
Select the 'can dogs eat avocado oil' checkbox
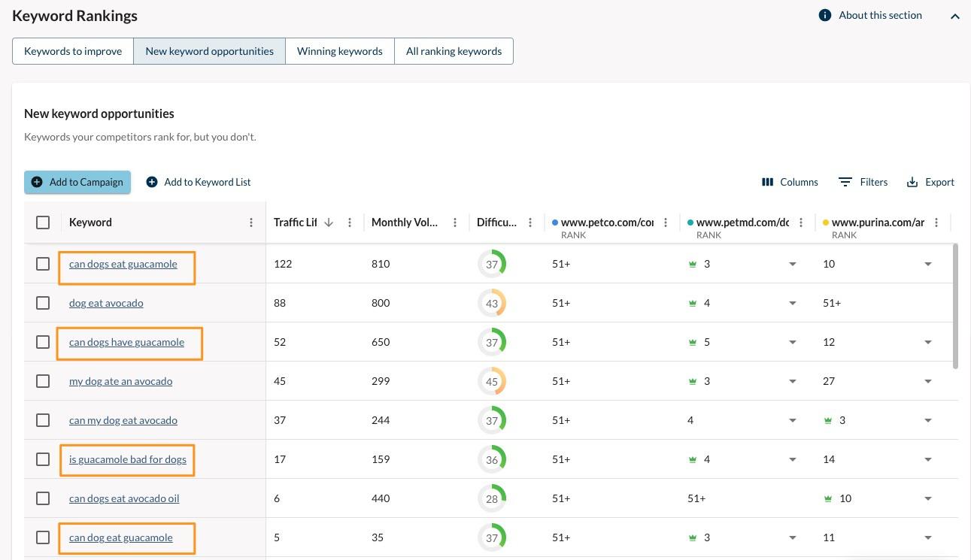(x=43, y=498)
